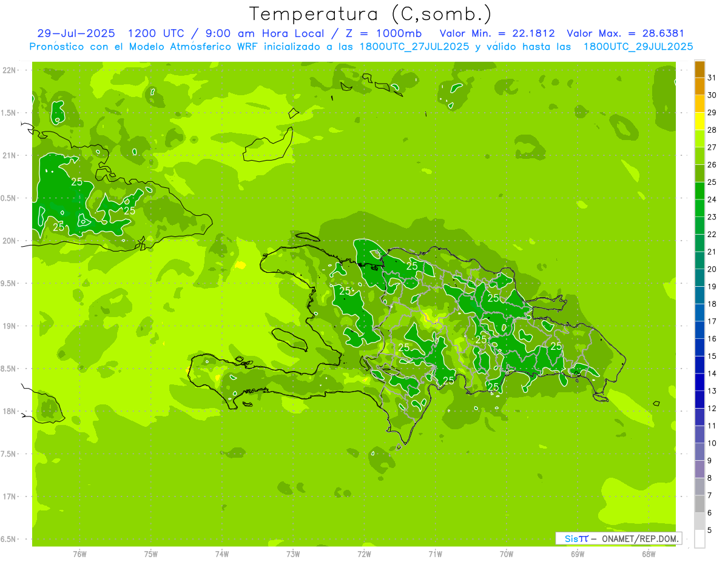Screen dimensions: 728x562
Task: Click the '69W' longitude axis label
Action: pyautogui.click(x=578, y=554)
